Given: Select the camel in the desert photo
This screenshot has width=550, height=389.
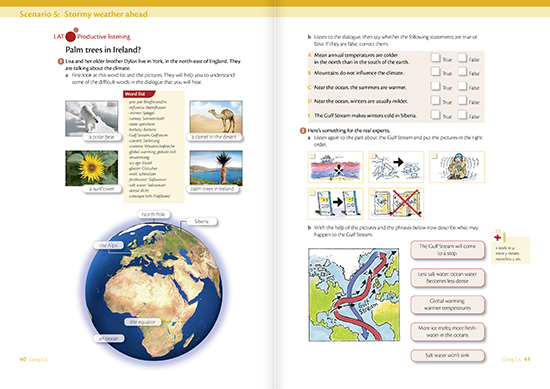Looking at the screenshot, I should (x=216, y=117).
